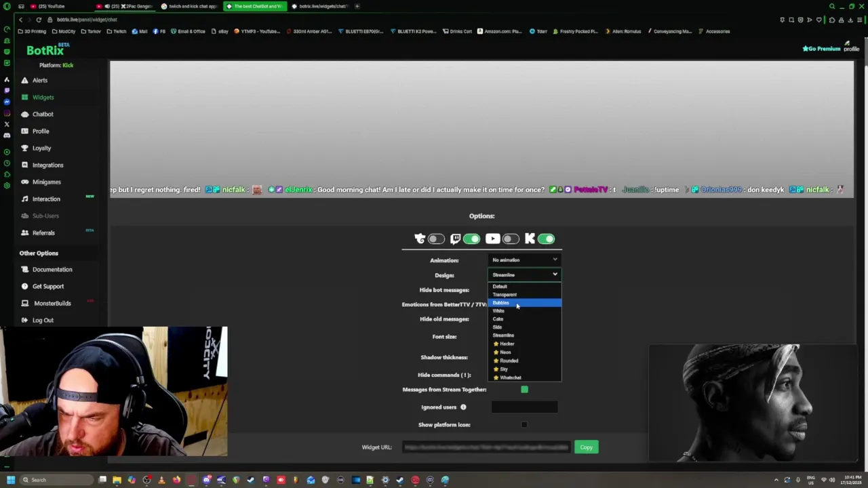Click the Ignored users info icon
Screen dimensions: 868x488
tap(463, 407)
